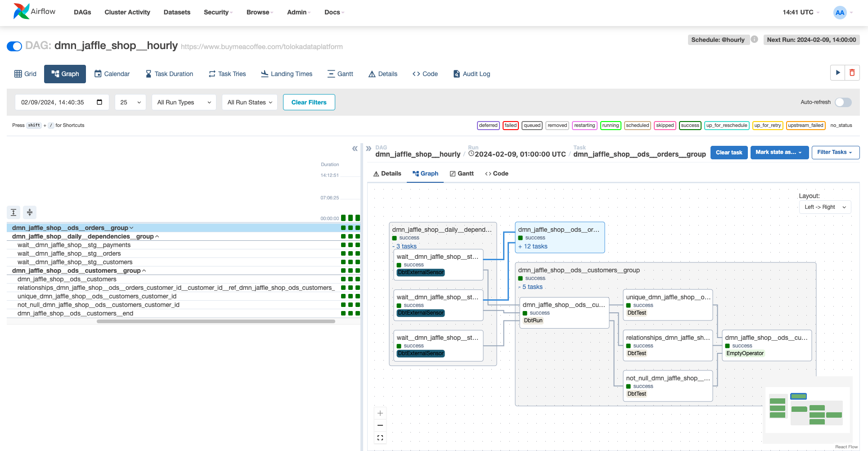The width and height of the screenshot is (868, 451).
Task: Collapse dmn_jaffle_shop__daily__dependencies__group row
Action: (x=85, y=236)
